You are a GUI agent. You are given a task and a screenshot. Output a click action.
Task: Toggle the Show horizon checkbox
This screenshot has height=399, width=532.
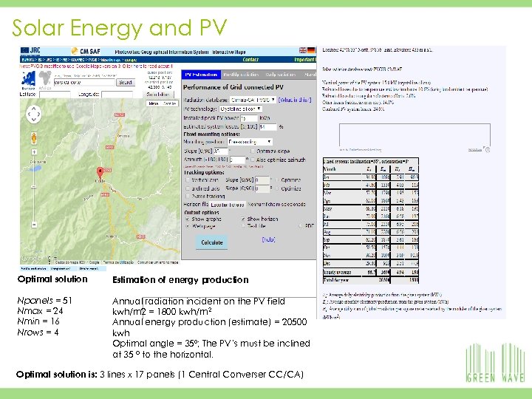[x=243, y=219]
